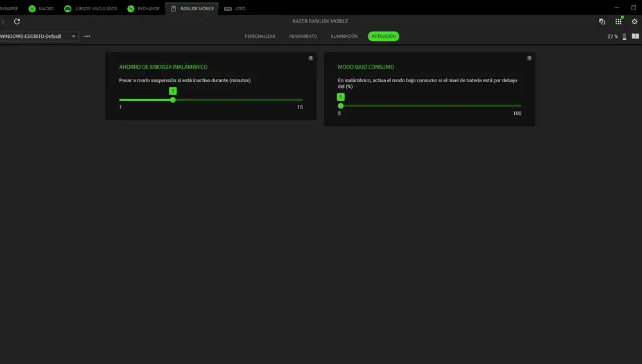Go to Rendimiento section

point(303,37)
